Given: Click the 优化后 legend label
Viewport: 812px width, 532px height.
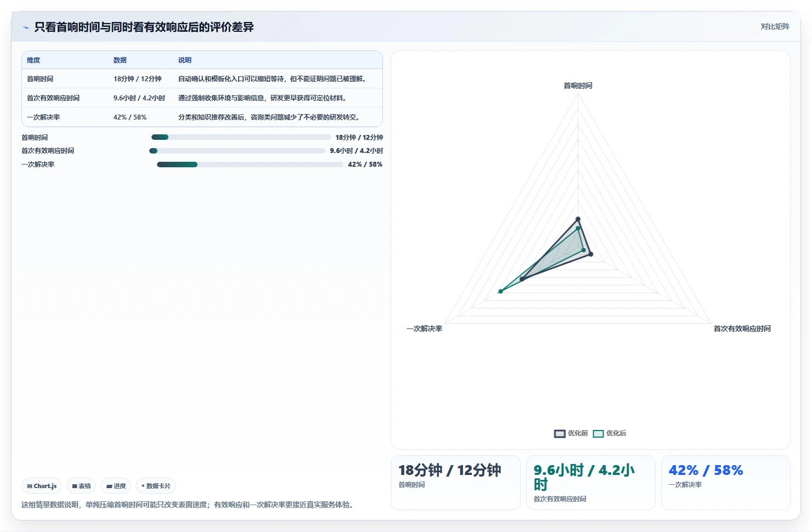Looking at the screenshot, I should [x=616, y=433].
